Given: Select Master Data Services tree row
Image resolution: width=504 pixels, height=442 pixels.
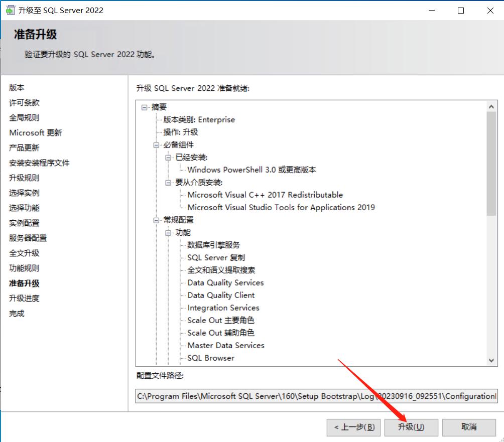Looking at the screenshot, I should (x=226, y=345).
